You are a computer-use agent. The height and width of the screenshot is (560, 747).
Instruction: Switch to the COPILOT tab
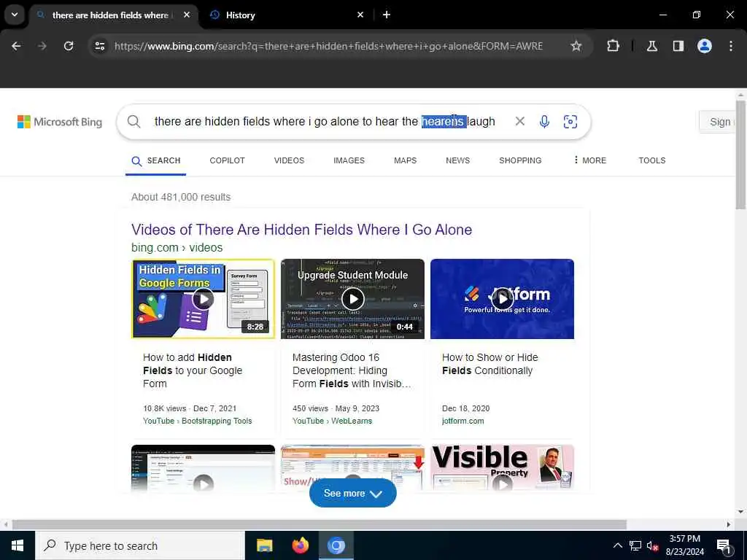point(228,161)
